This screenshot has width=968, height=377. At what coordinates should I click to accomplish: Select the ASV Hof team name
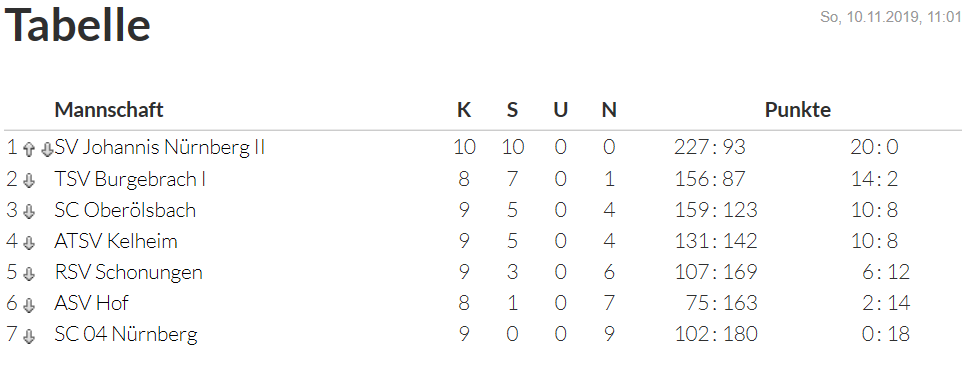pos(91,303)
